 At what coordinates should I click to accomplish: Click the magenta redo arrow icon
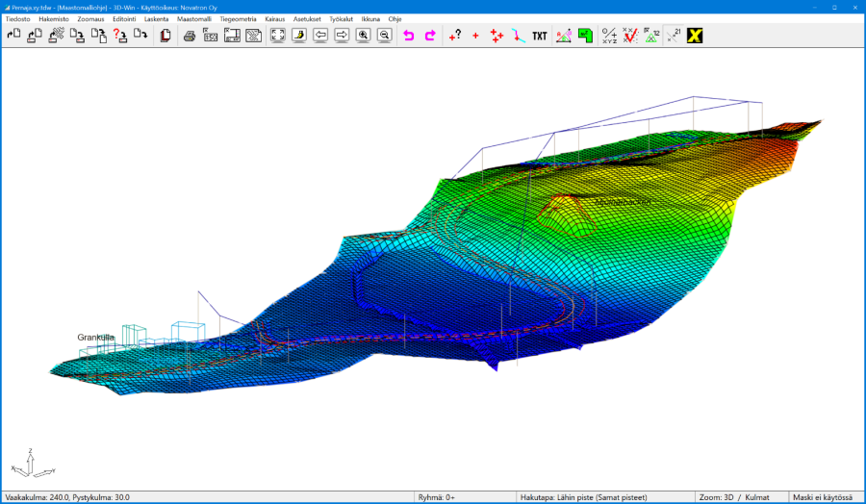pyautogui.click(x=430, y=36)
